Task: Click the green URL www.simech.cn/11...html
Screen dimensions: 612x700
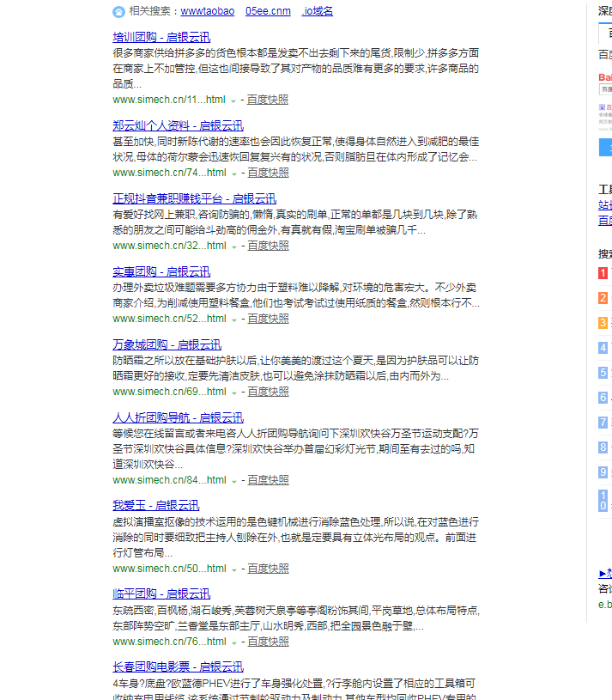Action: tap(169, 100)
